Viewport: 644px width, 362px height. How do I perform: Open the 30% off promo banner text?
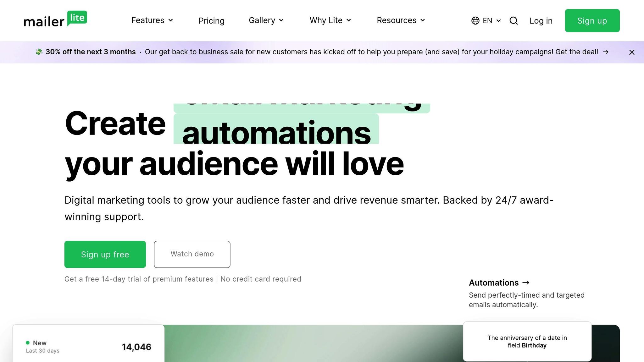pyautogui.click(x=91, y=52)
